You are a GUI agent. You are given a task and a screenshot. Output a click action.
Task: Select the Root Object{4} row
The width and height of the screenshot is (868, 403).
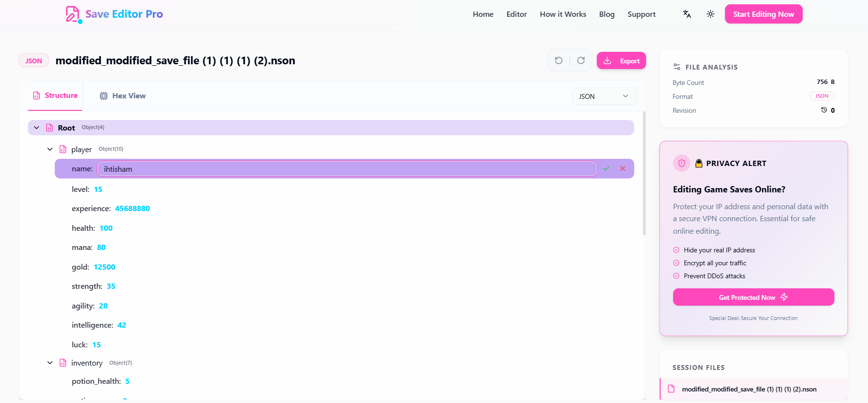click(331, 128)
